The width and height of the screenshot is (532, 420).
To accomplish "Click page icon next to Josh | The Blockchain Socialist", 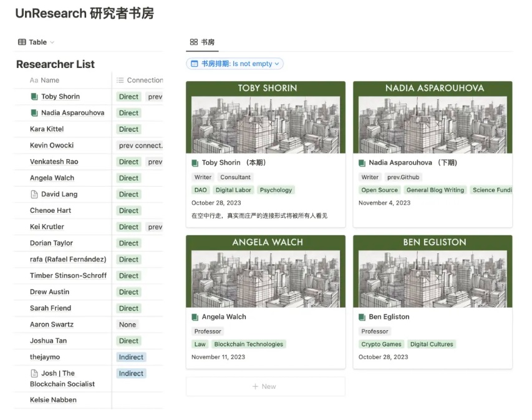I will pyautogui.click(x=34, y=373).
